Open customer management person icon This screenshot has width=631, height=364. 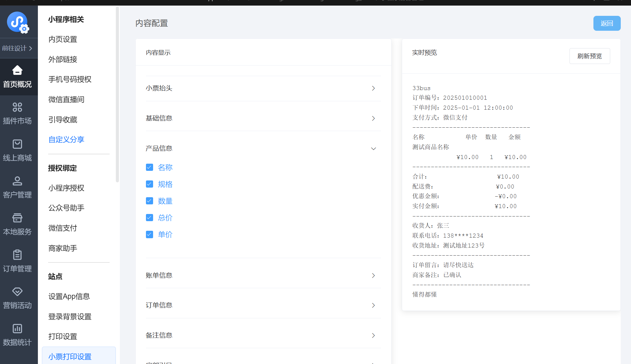[x=17, y=181]
